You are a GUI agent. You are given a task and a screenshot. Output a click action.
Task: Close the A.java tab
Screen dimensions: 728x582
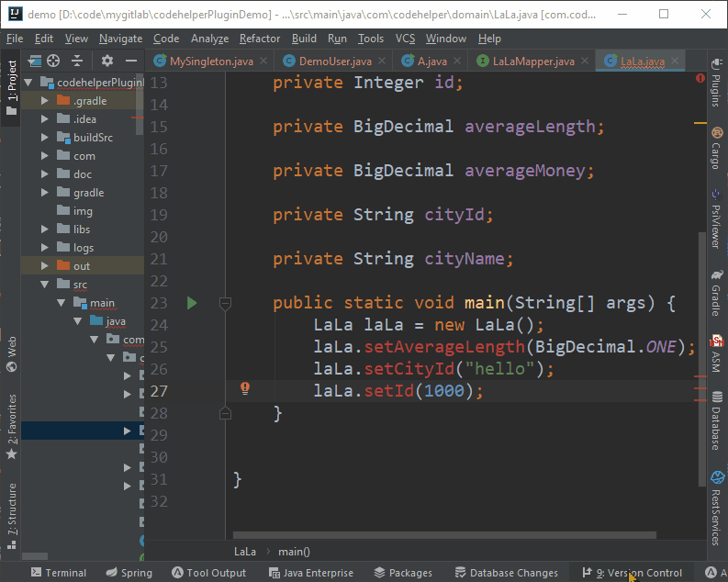tap(457, 61)
